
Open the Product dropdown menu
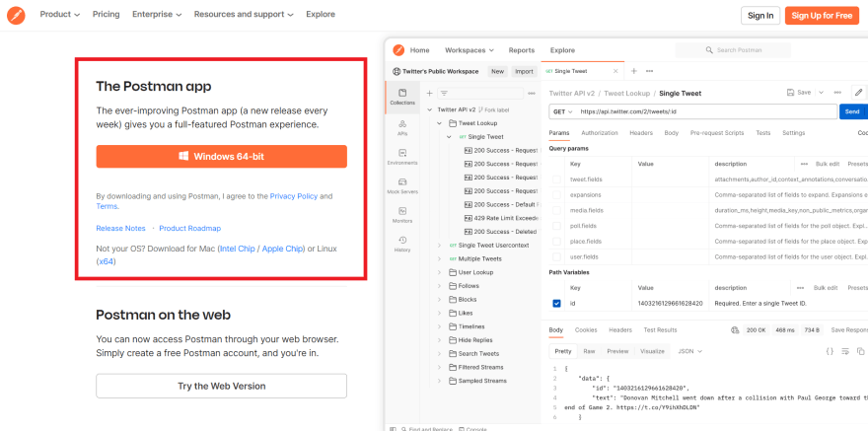pos(60,15)
